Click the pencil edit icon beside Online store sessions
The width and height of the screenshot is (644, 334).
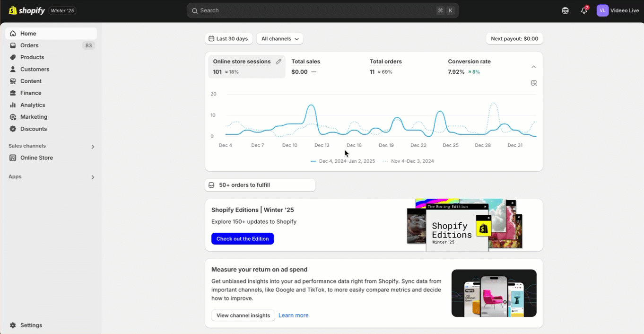[278, 62]
